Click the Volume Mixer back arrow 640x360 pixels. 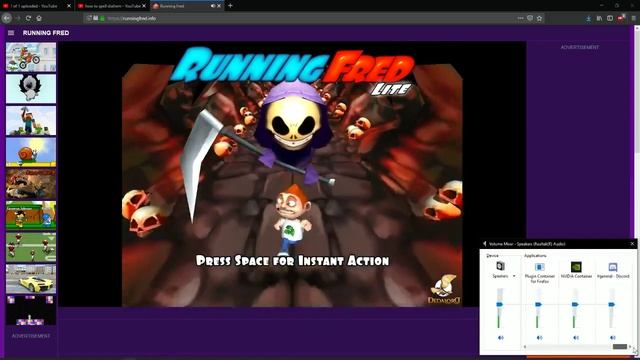[484, 244]
